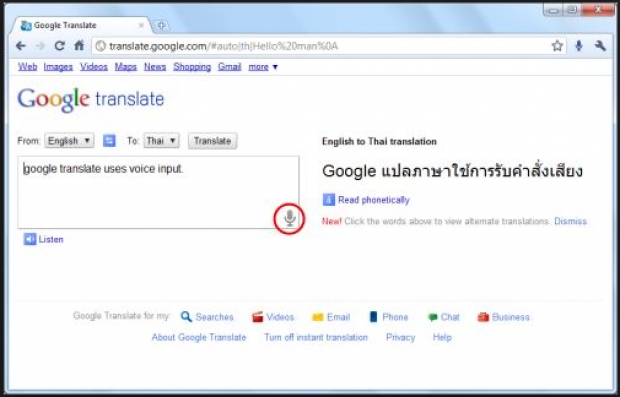Open the Gmail link in top bar
The width and height of the screenshot is (620, 397).
click(x=229, y=67)
